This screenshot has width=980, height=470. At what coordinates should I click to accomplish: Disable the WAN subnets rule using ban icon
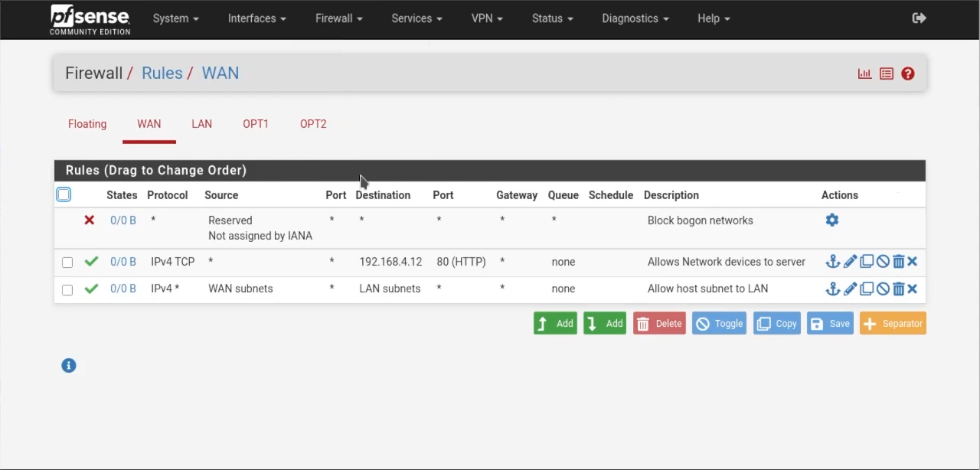click(x=883, y=289)
